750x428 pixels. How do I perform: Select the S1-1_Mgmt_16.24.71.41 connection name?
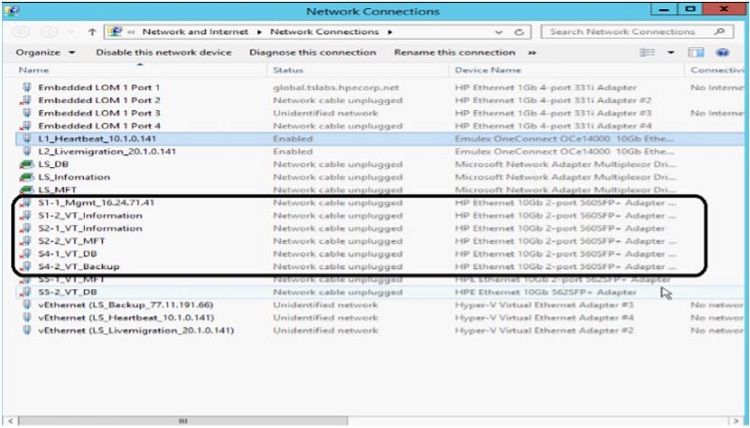point(96,203)
